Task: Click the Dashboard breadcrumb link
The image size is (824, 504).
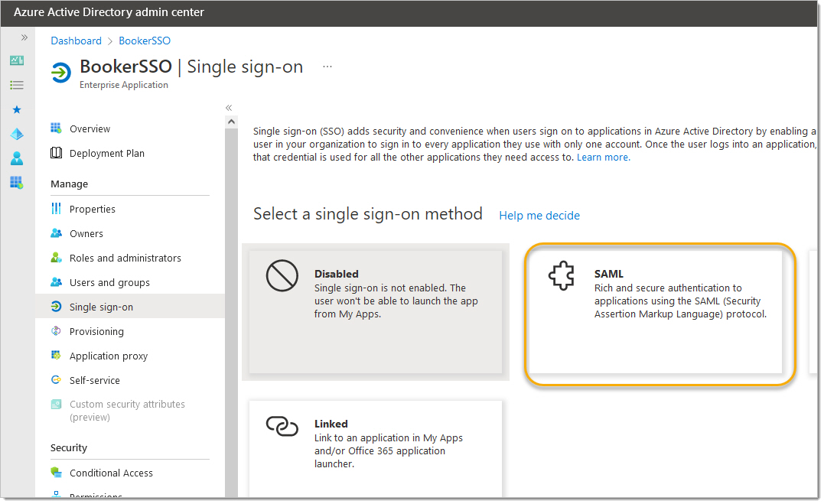Action: 76,41
